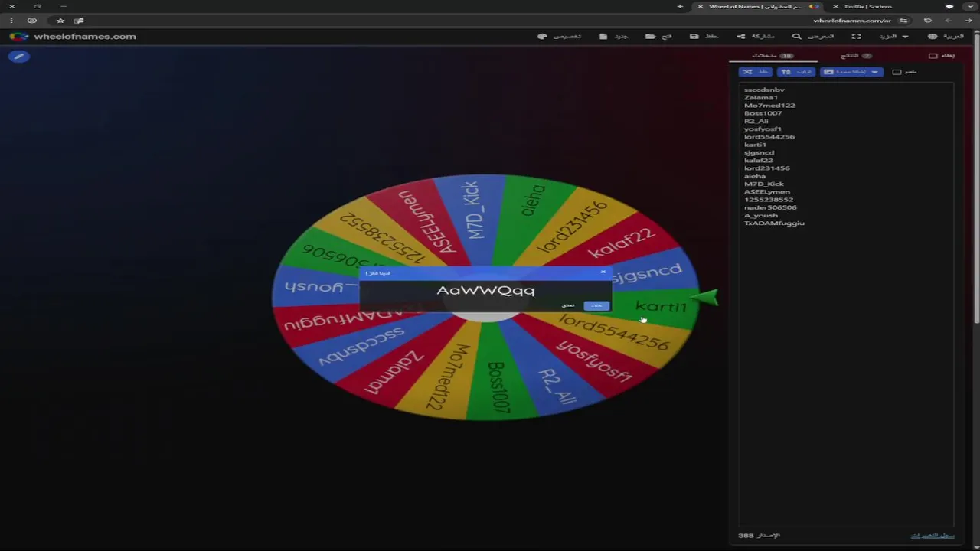
Task: Click the Close text button in popup
Action: click(x=567, y=305)
